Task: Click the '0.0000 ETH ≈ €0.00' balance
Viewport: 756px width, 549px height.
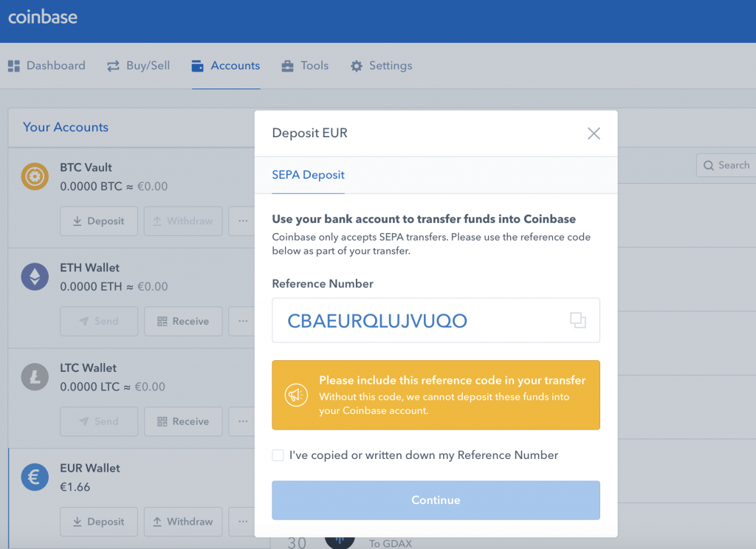Action: (114, 286)
